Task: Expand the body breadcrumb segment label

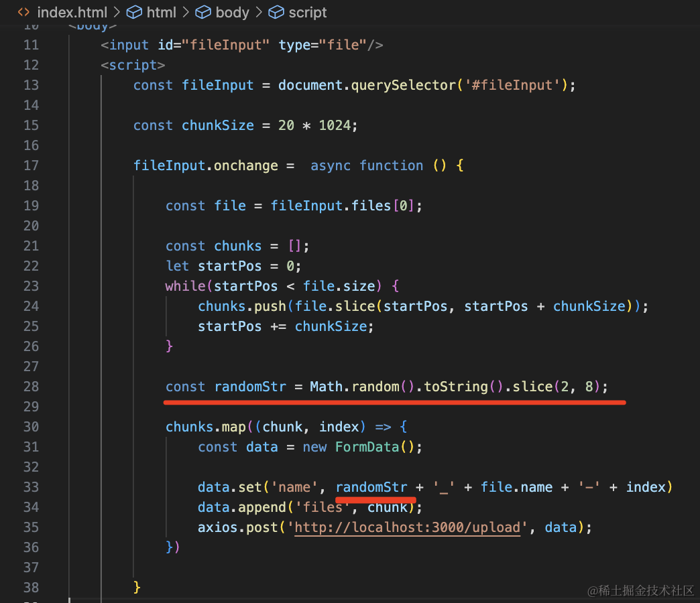Action: pos(232,12)
